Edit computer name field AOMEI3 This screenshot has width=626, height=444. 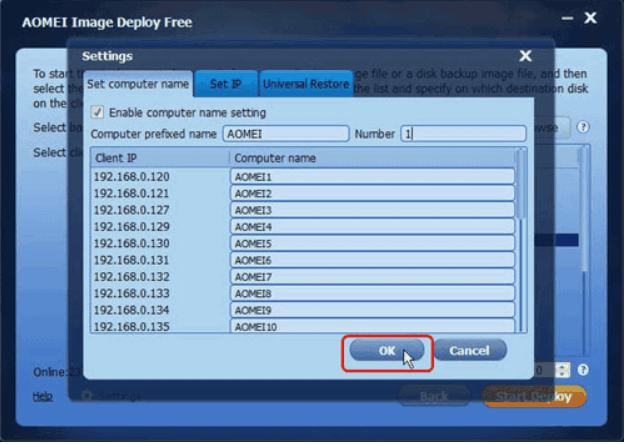(x=372, y=210)
